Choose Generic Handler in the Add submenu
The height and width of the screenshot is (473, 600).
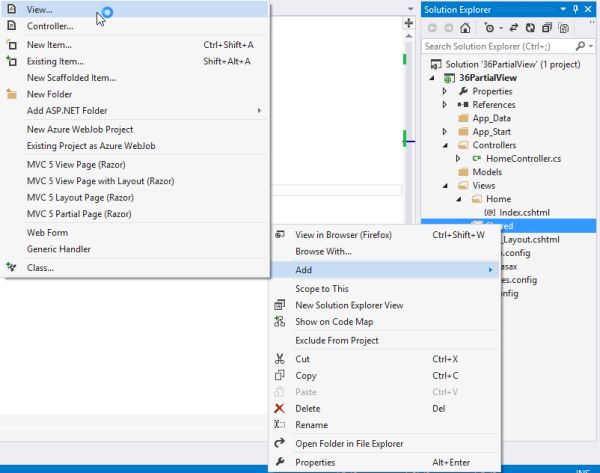point(135,249)
